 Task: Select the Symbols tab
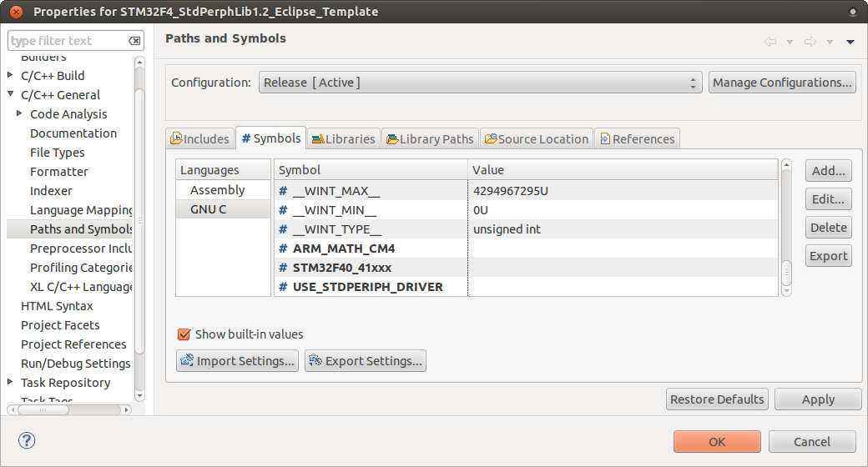point(271,138)
